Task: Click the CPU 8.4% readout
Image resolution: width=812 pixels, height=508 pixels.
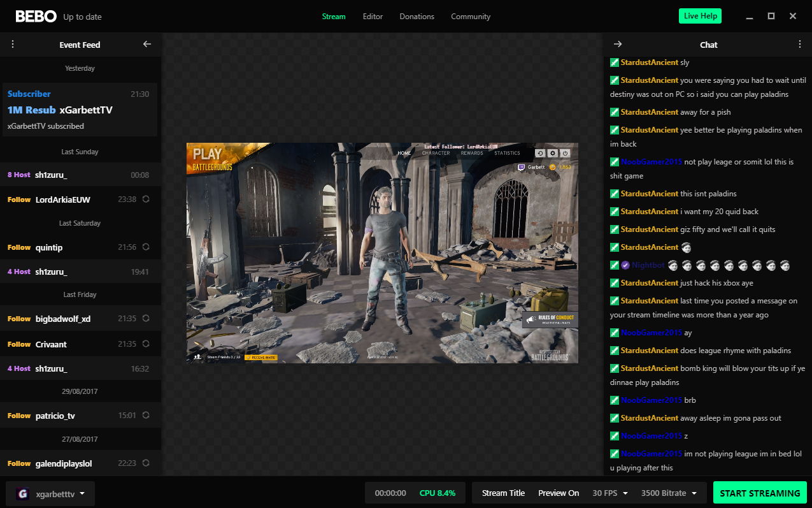Action: coord(438,493)
